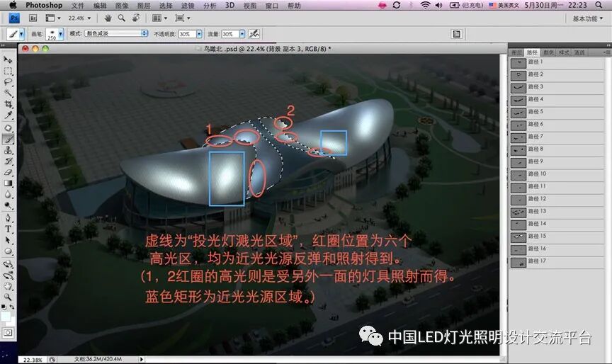Switch to the 通道 panel tab
The image size is (612, 364).
click(579, 52)
